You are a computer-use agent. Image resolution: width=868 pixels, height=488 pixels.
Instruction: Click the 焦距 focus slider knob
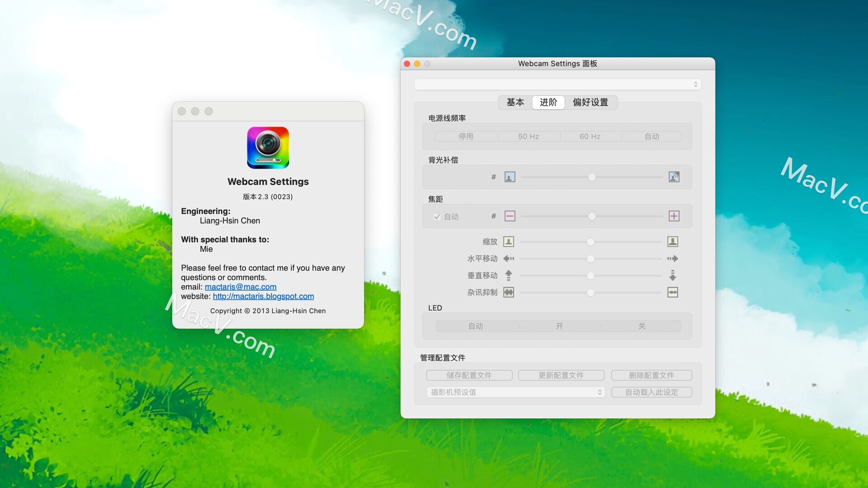click(592, 216)
